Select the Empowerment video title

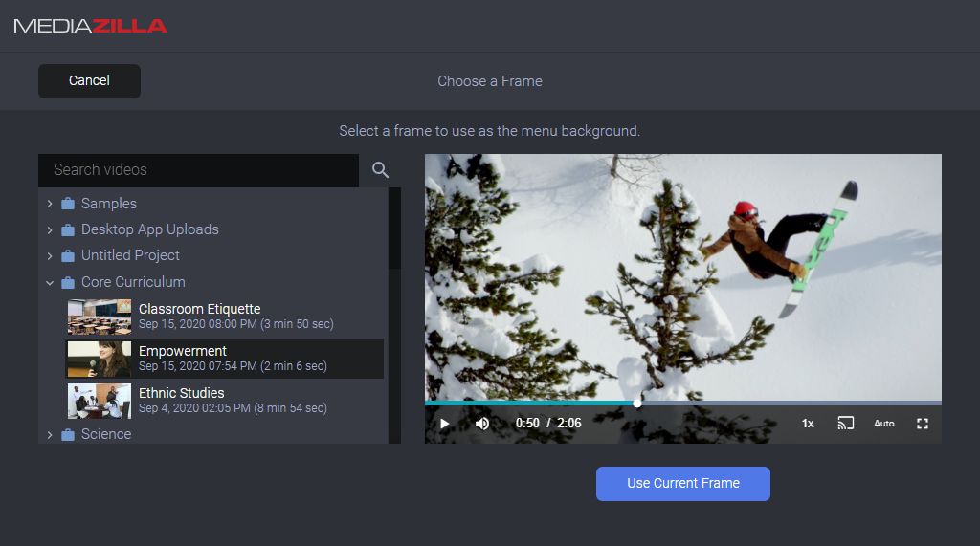pos(183,351)
